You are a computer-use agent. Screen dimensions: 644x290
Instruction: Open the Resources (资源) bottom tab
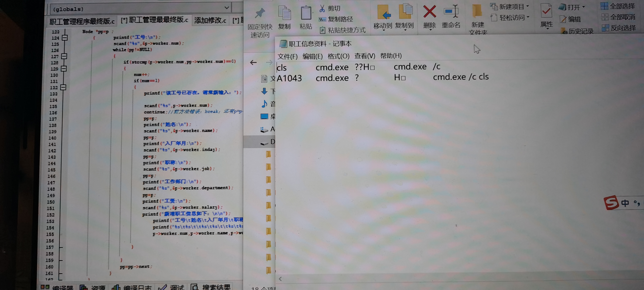(x=93, y=287)
